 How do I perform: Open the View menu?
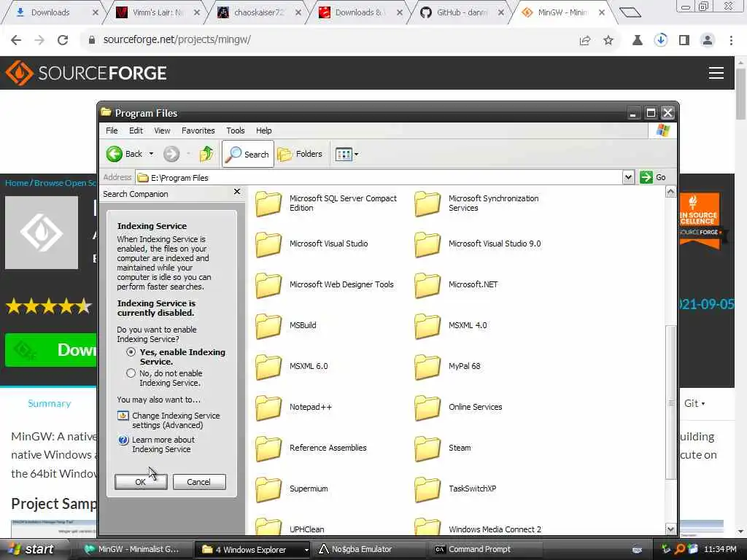click(162, 131)
